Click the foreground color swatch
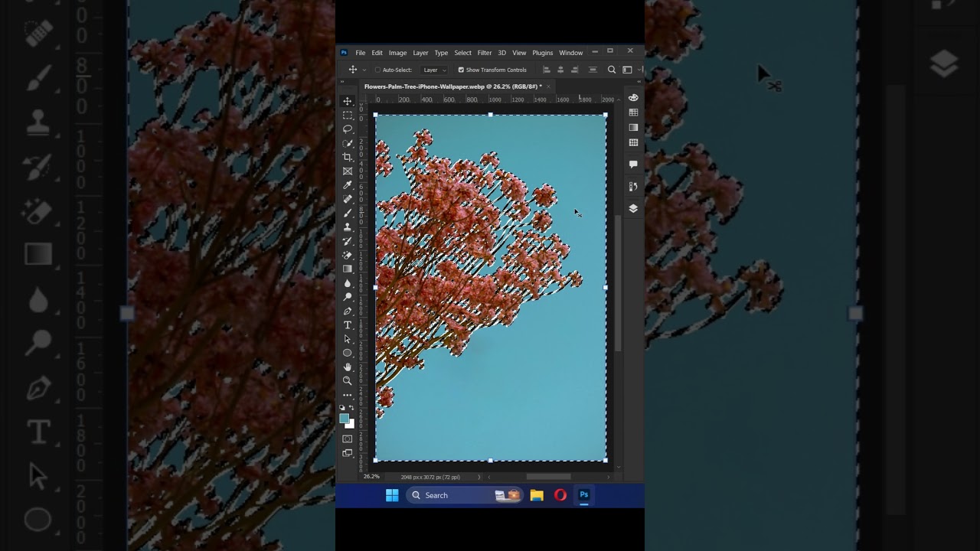The image size is (980, 551). (344, 418)
